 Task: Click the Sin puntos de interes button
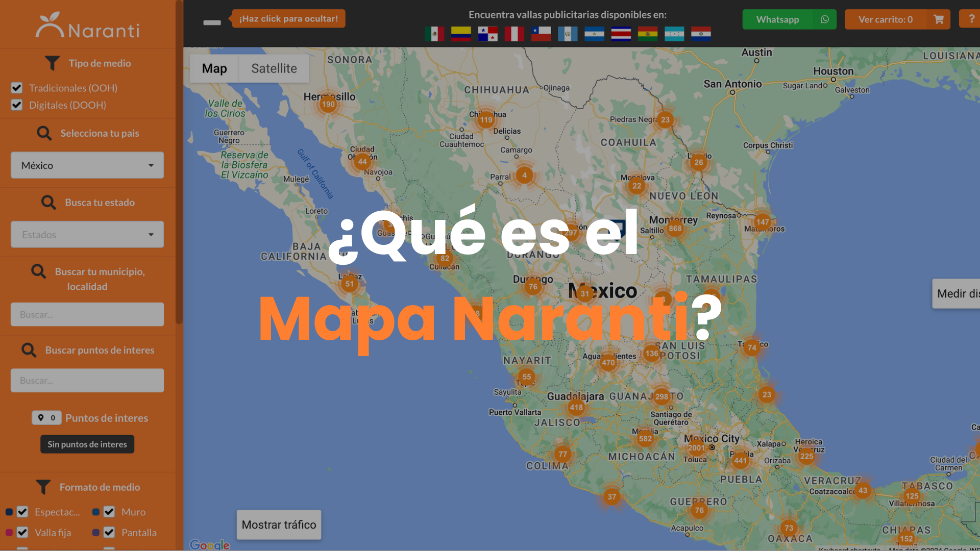coord(87,444)
